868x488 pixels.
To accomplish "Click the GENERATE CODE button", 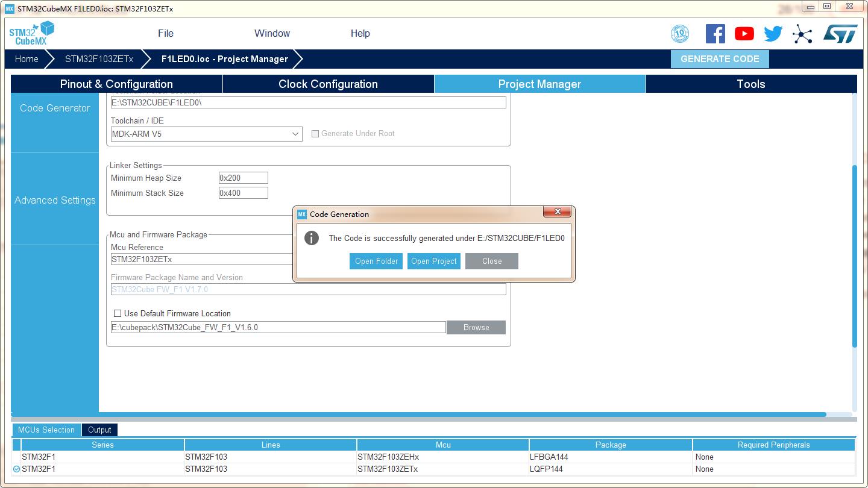I will click(720, 59).
